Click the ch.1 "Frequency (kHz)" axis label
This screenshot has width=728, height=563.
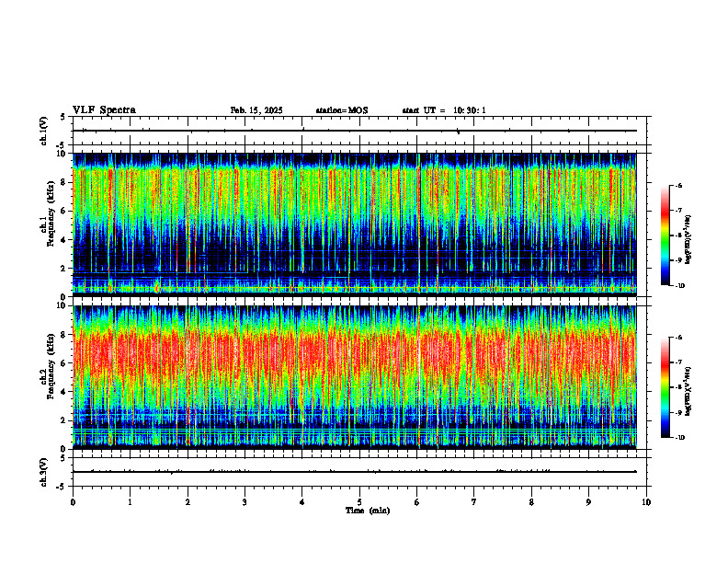[x=51, y=213]
